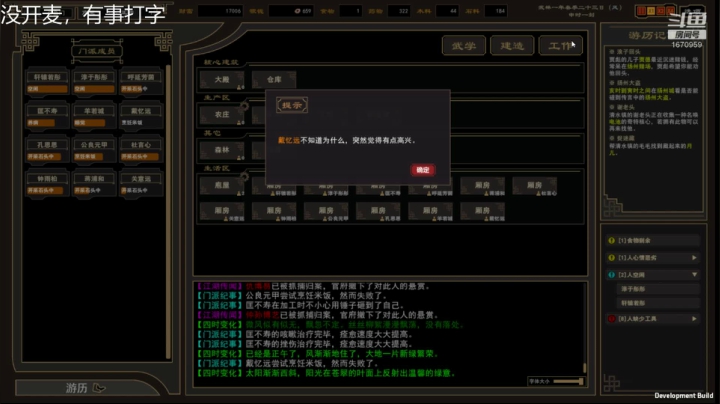Viewport: 720px width, 404px height.
Task: Adjust the 字体大小 font size slider
Action: (x=568, y=382)
